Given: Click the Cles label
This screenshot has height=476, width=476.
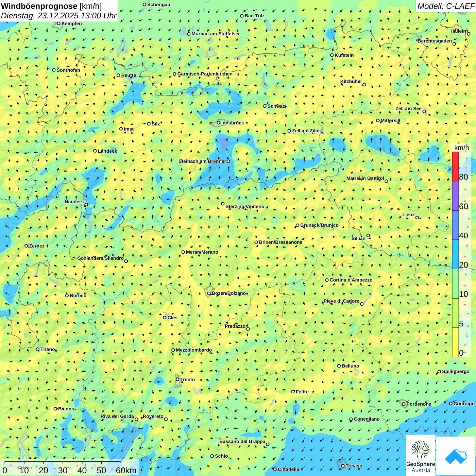Looking at the screenshot, I should pyautogui.click(x=172, y=318).
